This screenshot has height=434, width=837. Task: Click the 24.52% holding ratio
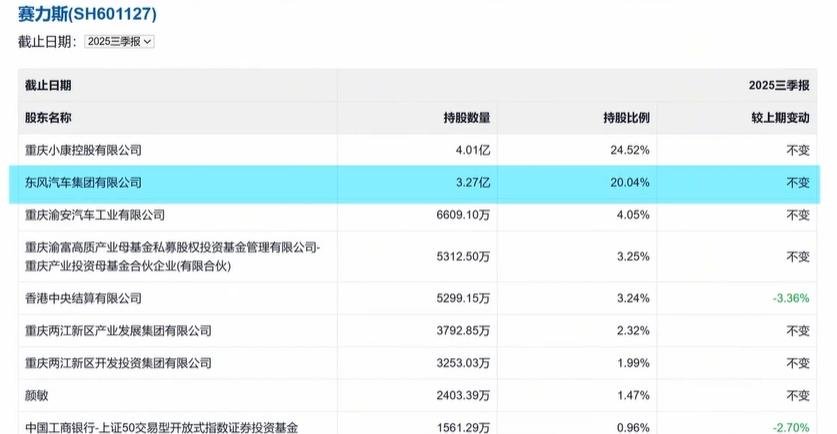tap(630, 151)
